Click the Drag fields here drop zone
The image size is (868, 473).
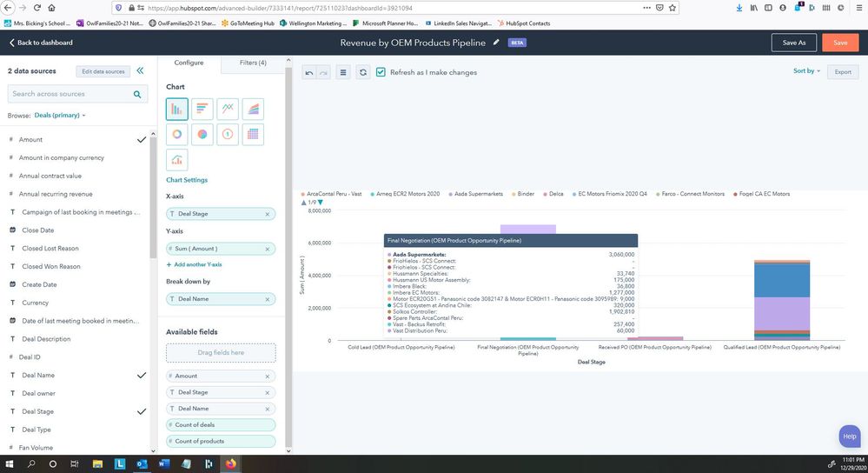pos(221,353)
